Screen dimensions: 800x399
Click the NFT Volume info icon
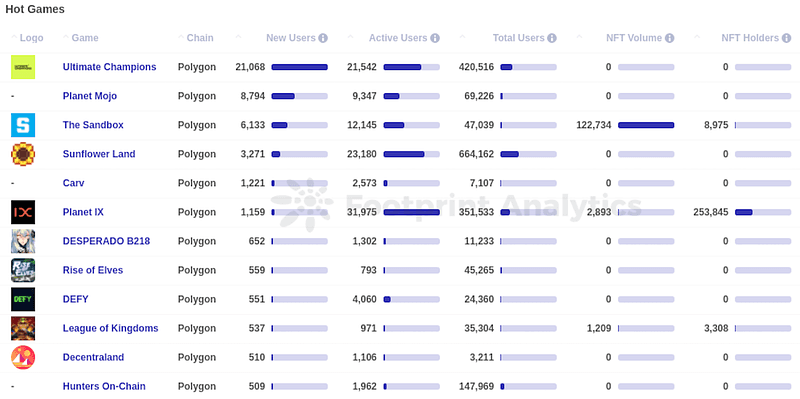[669, 38]
